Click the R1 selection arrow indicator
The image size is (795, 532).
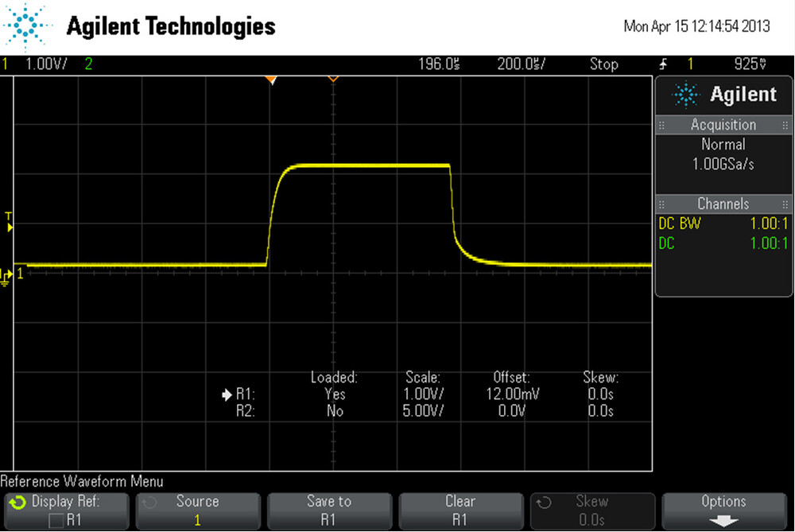(x=227, y=394)
